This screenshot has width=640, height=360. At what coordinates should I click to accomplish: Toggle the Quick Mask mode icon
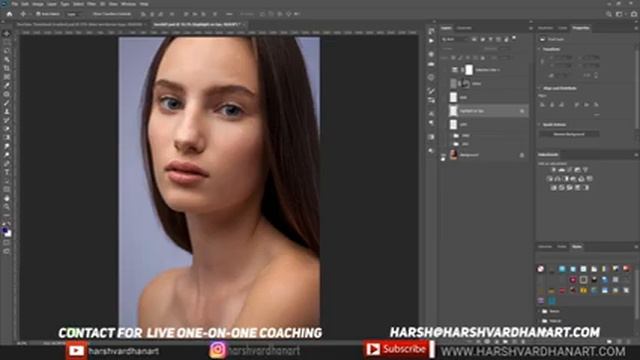[x=7, y=242]
